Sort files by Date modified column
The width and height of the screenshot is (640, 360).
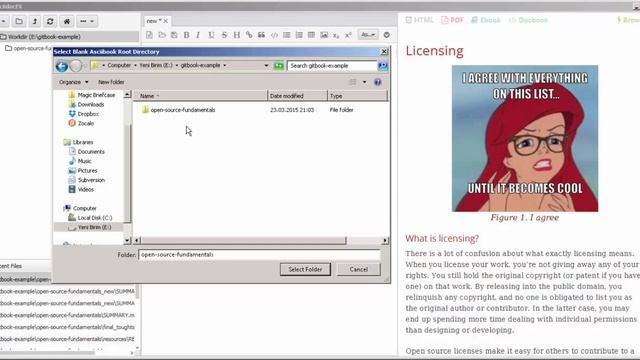pyautogui.click(x=298, y=96)
